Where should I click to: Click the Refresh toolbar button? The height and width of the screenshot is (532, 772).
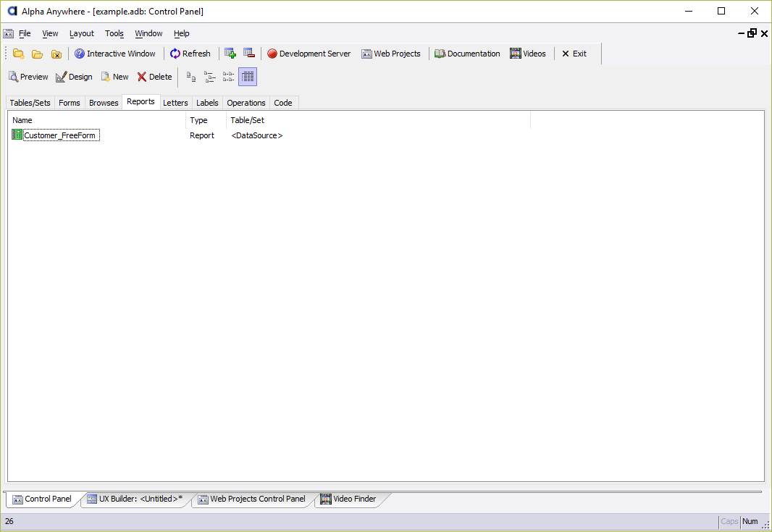click(x=190, y=54)
